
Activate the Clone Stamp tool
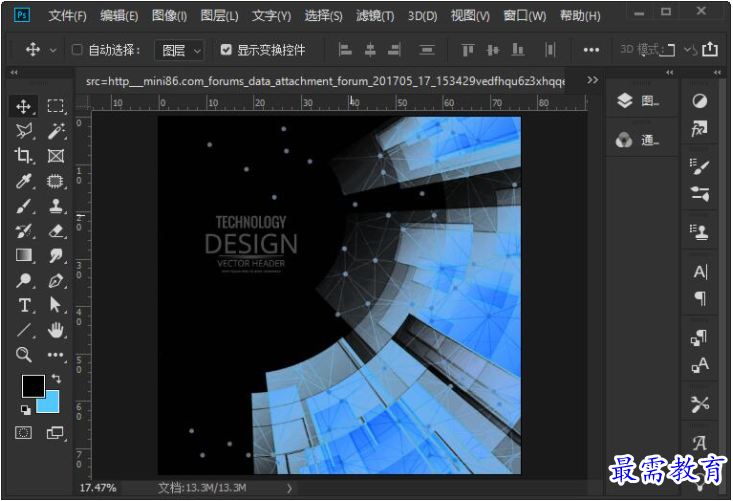click(x=56, y=206)
